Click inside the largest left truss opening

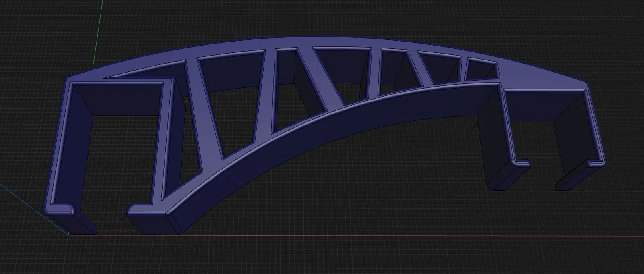231,101
